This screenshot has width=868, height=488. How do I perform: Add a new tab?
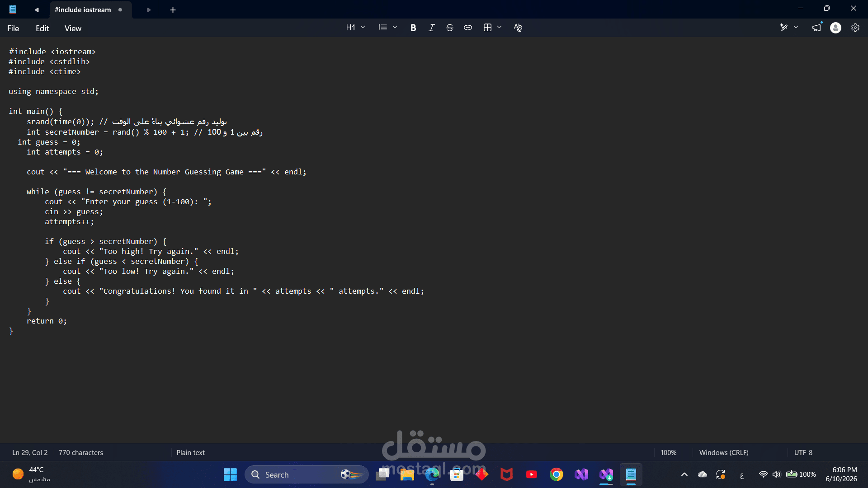[173, 10]
